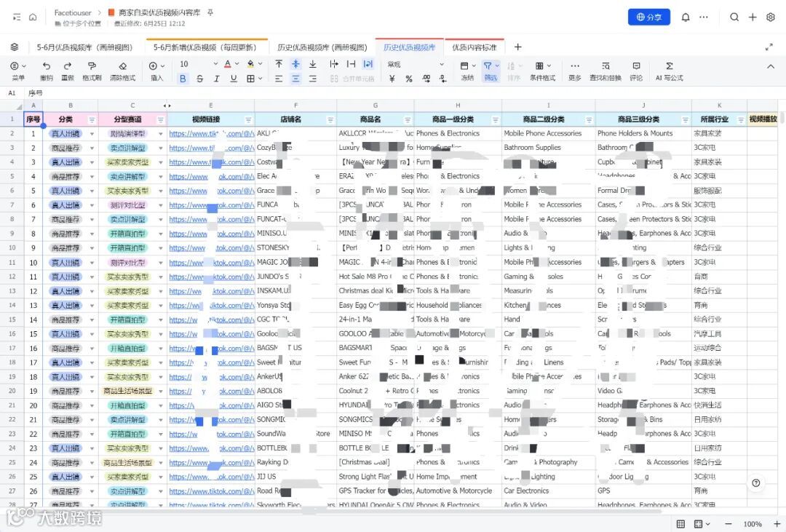Click zoom out minus near 100%
The width and height of the screenshot is (786, 532).
(x=729, y=524)
